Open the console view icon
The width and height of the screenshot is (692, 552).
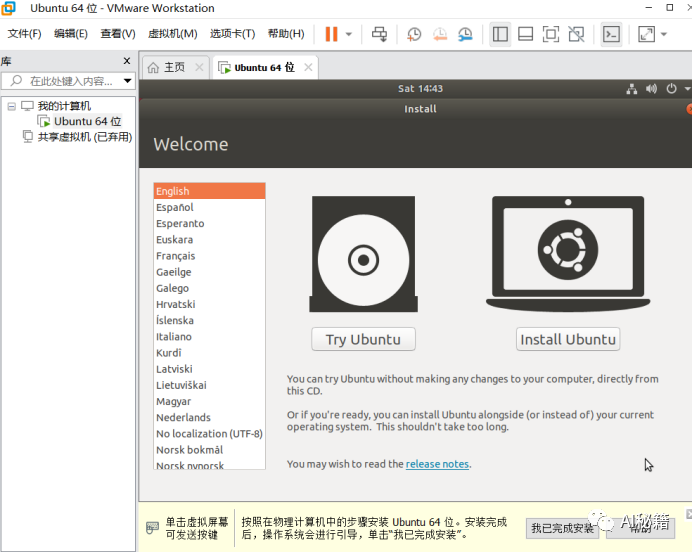(611, 34)
